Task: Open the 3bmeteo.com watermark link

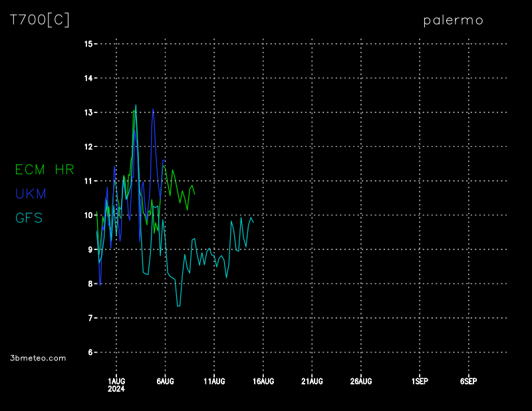Action: coord(39,358)
